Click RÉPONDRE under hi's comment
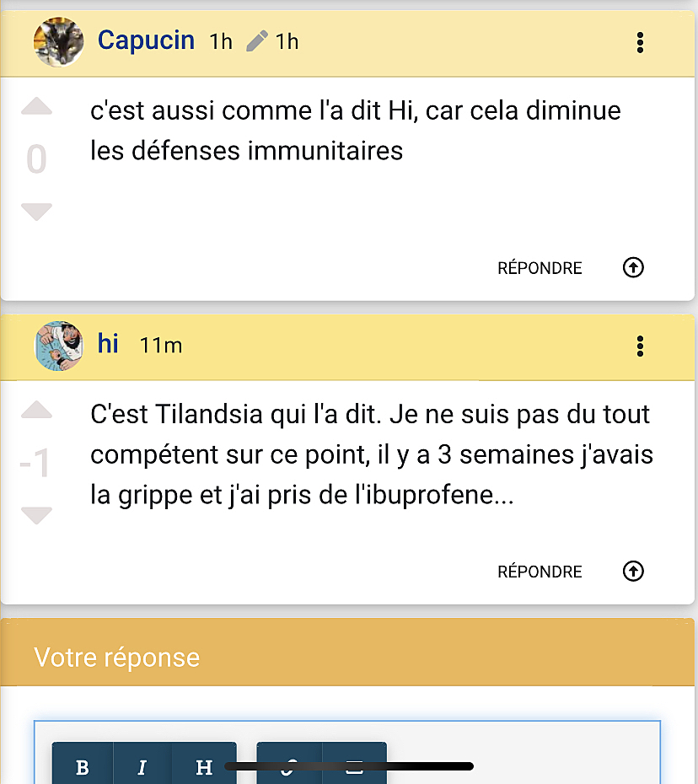This screenshot has height=784, width=698. pyautogui.click(x=540, y=572)
